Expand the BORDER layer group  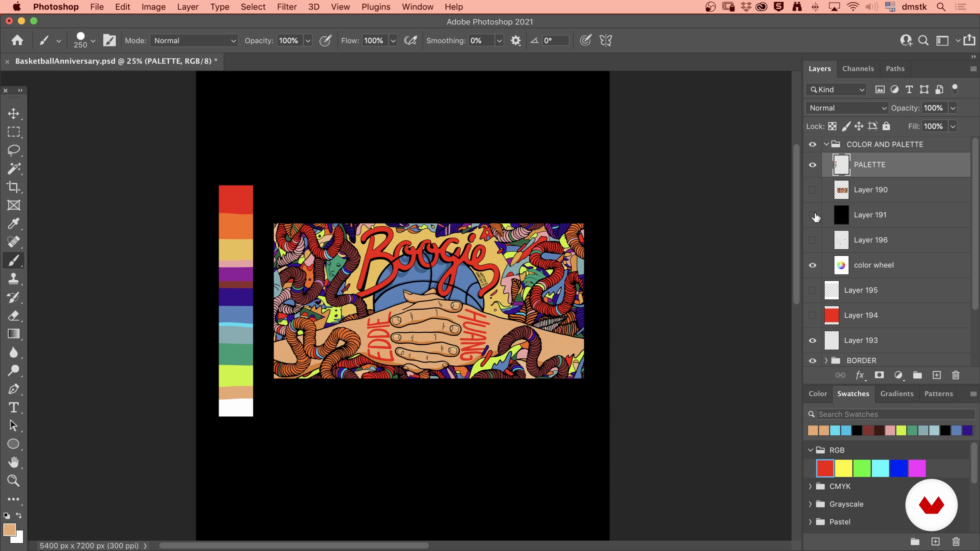826,360
